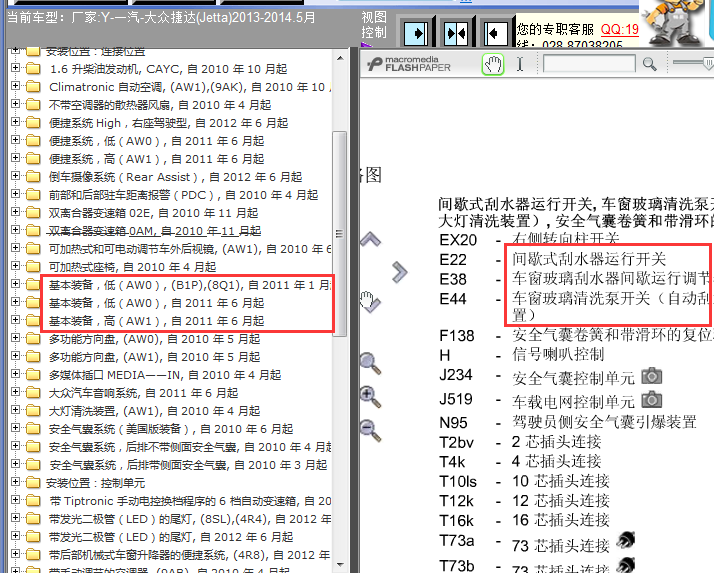Viewport: 714px width, 573px height.
Task: Click the Macromedia FlashPaper logo
Action: pyautogui.click(x=409, y=64)
